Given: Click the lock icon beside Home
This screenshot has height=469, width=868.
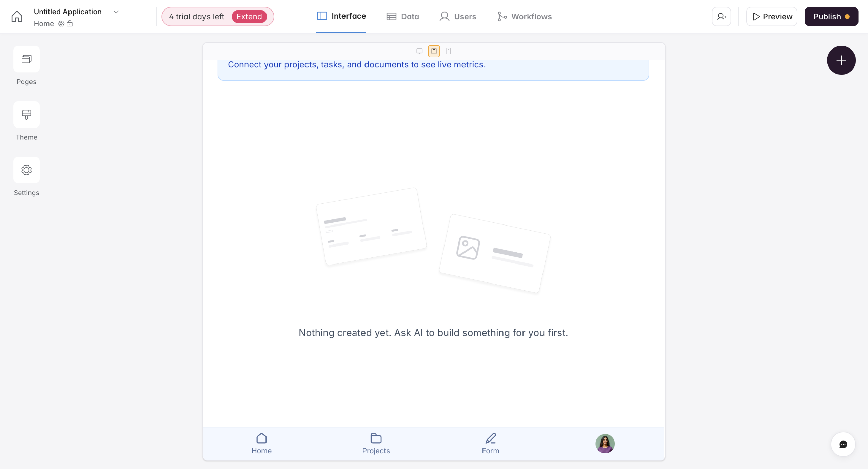Looking at the screenshot, I should (x=70, y=24).
